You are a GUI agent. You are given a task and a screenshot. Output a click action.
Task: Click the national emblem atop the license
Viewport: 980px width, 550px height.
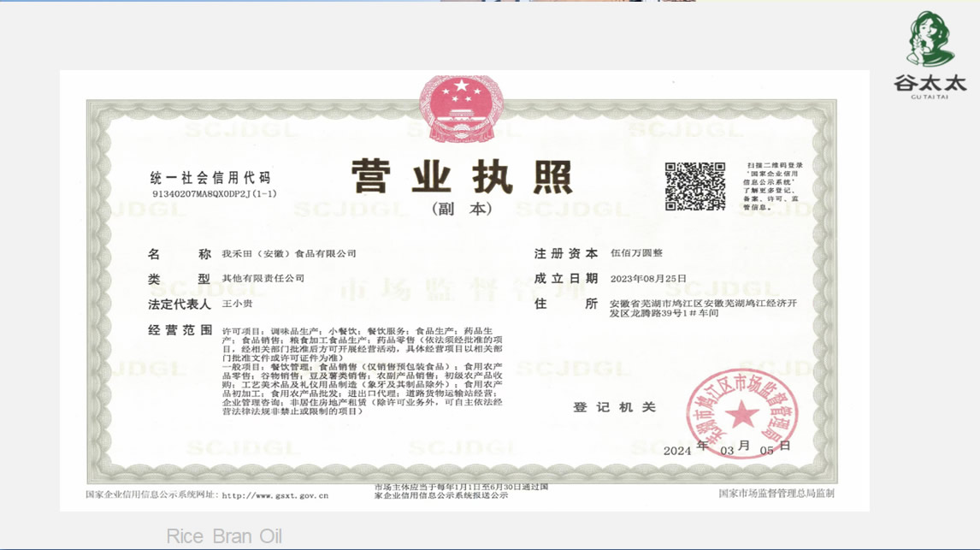click(461, 109)
